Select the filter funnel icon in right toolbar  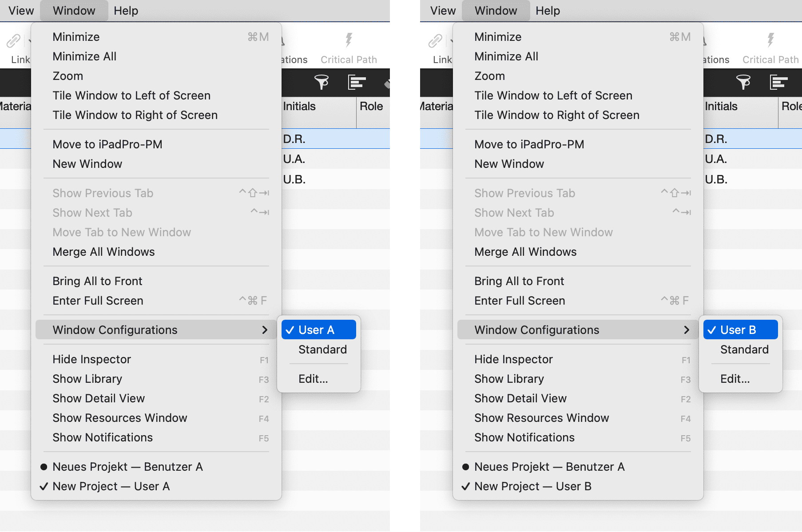[744, 82]
